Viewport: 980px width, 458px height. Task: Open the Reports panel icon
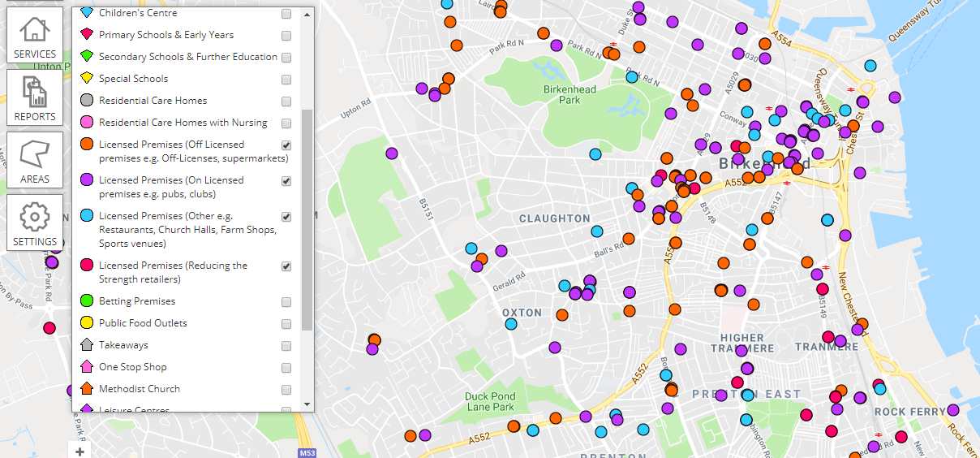click(x=35, y=91)
